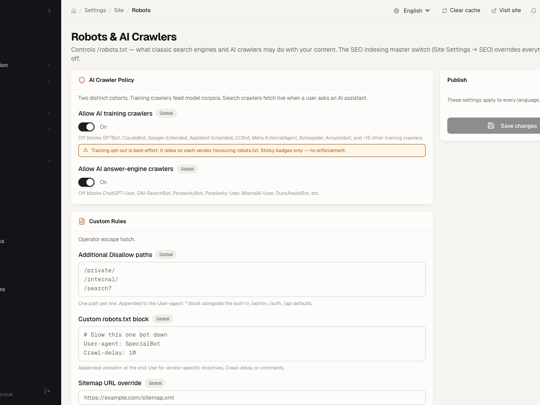Screen dimensions: 540x405
Task: Click the AI Crawler Policy shield icon
Action: pos(82,80)
